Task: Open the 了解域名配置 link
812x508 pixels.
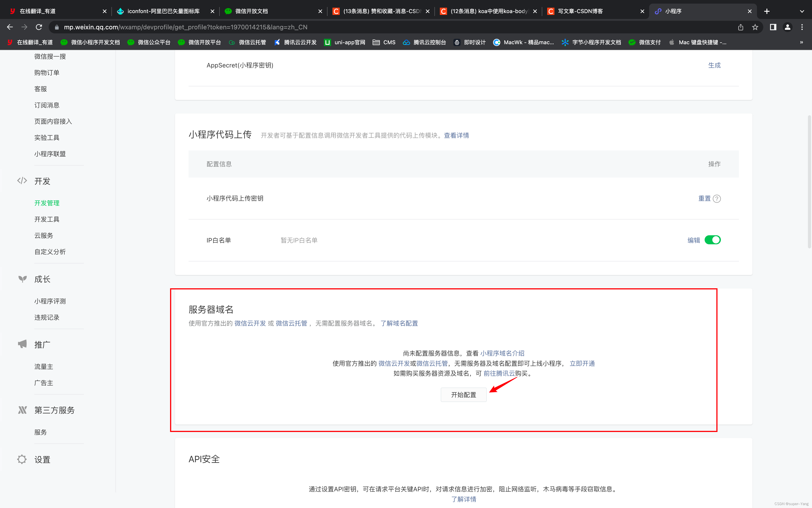Action: pos(399,323)
